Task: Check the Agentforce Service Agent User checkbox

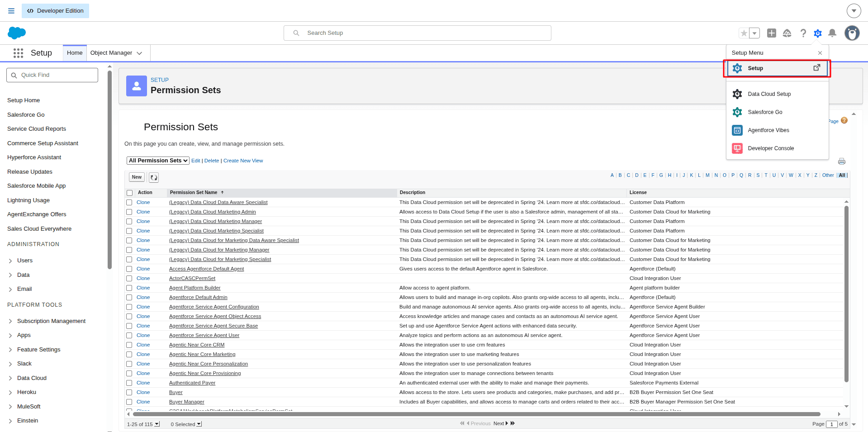Action: (129, 336)
